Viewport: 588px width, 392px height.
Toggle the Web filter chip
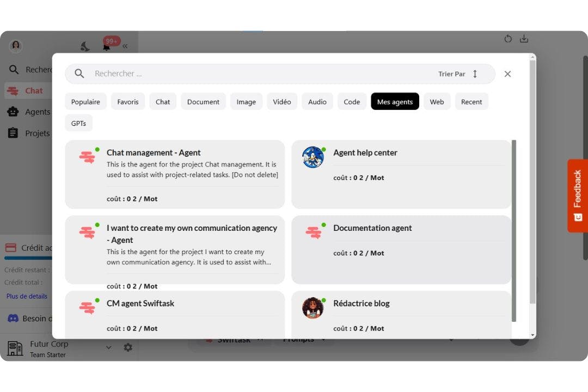(x=437, y=101)
